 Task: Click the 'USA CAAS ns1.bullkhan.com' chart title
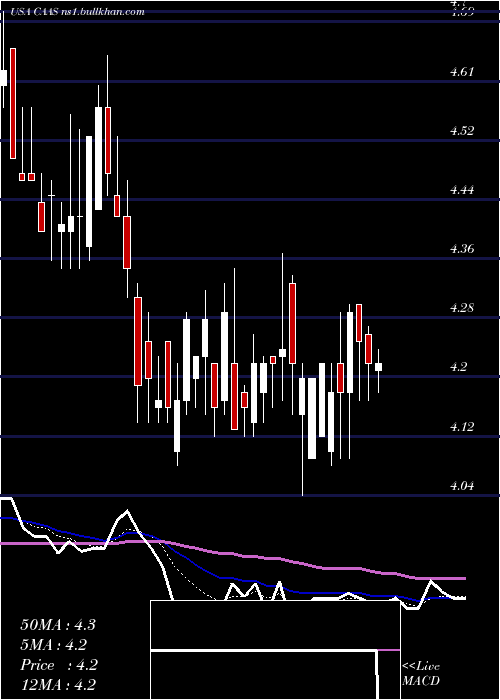tap(76, 12)
